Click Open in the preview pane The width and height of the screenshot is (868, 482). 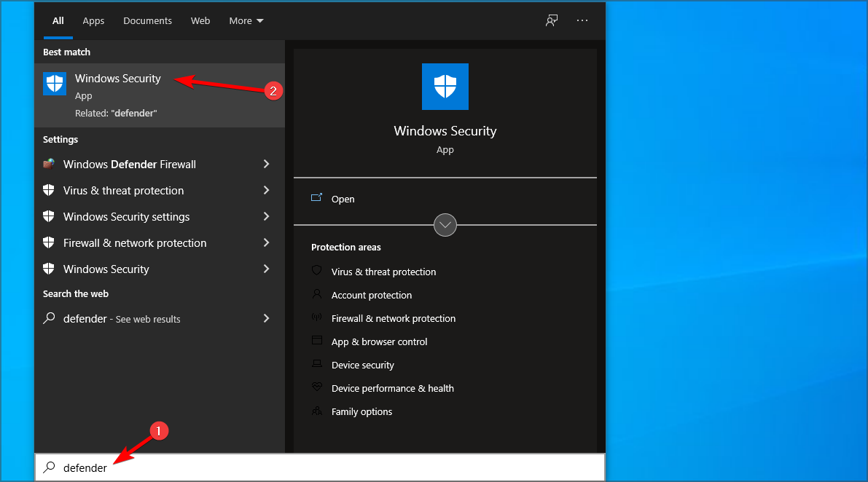[343, 199]
